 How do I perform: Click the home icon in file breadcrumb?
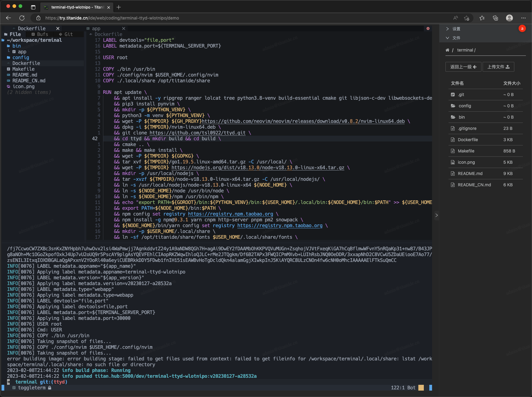click(447, 50)
